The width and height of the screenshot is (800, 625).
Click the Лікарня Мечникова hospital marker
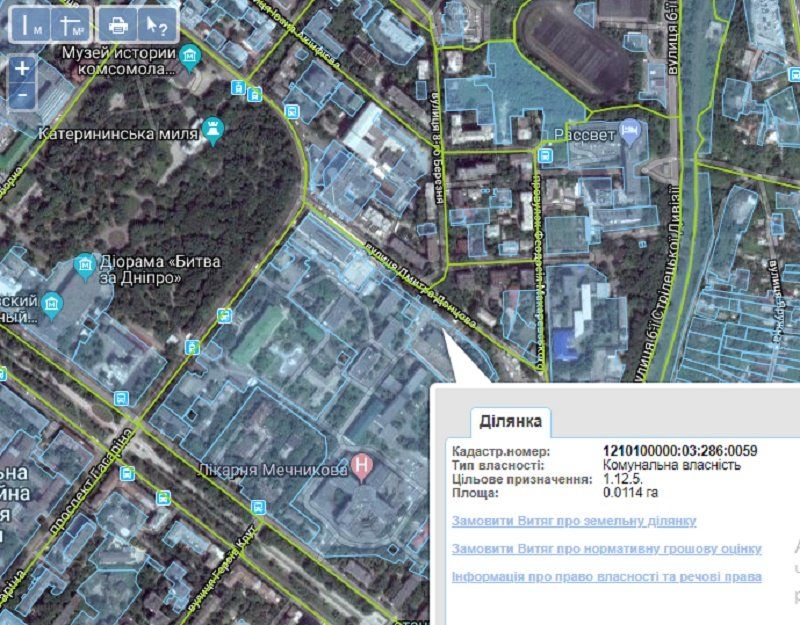(365, 467)
